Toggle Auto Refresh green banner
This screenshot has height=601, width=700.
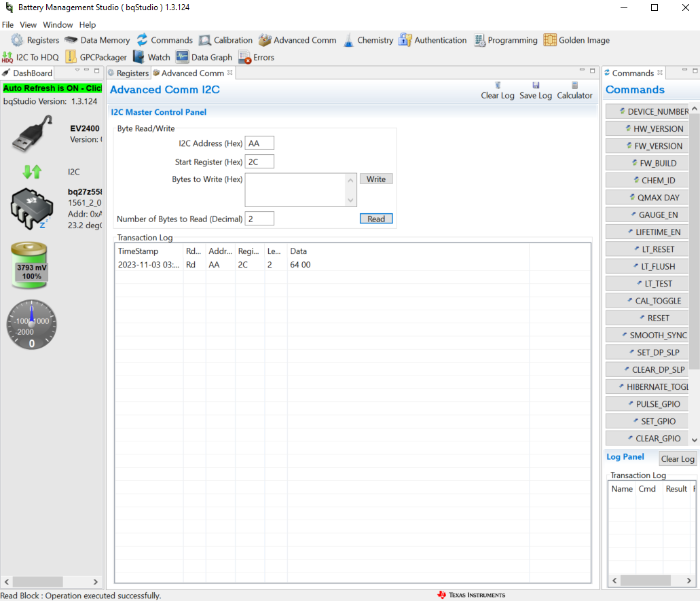click(52, 88)
